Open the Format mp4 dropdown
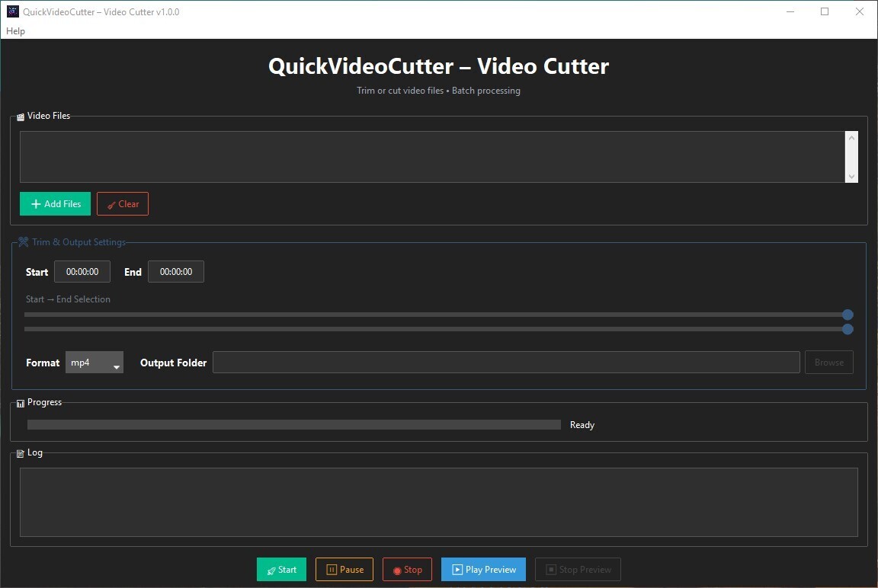878x588 pixels. click(x=94, y=363)
